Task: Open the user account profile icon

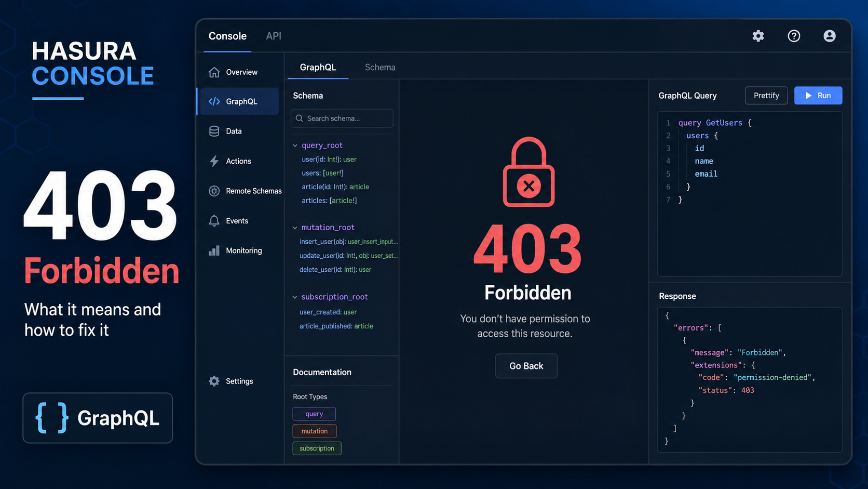Action: click(830, 36)
